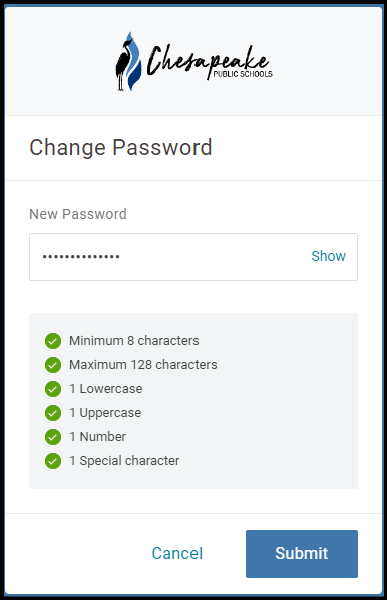Select the 1 Number requirement text
Screen dimensions: 388x600
coord(97,437)
